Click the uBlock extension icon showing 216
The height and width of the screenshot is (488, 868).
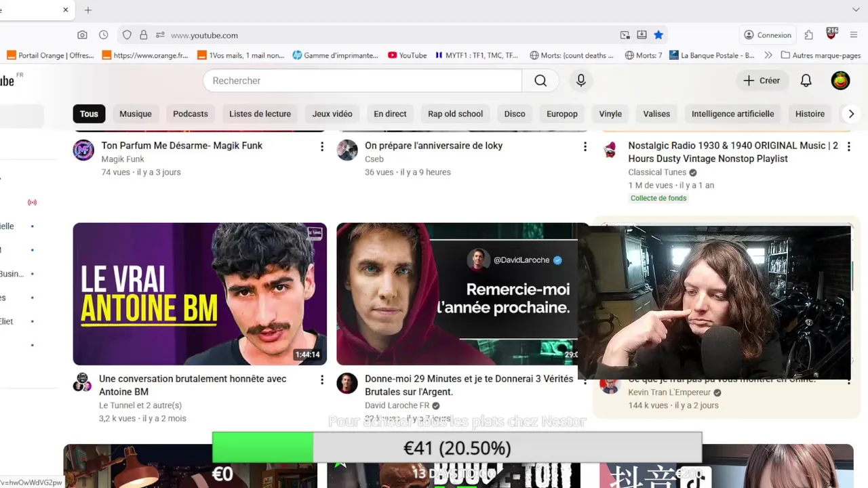point(832,34)
